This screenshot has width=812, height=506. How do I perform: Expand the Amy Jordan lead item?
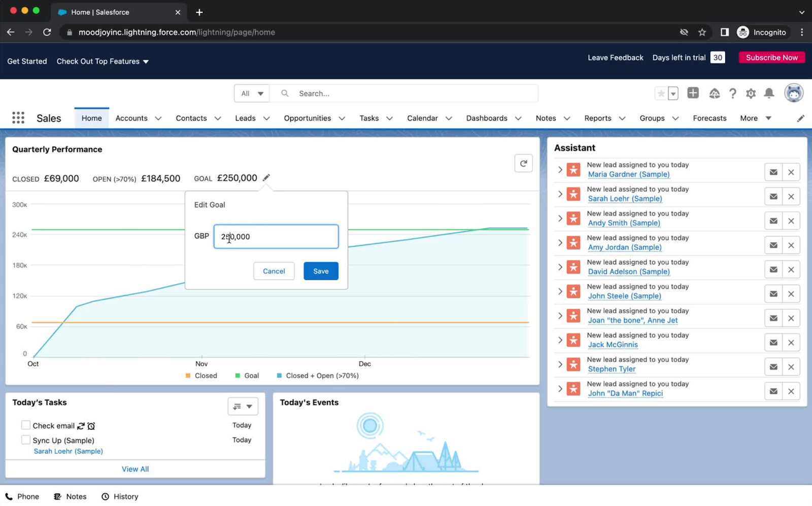coord(560,242)
